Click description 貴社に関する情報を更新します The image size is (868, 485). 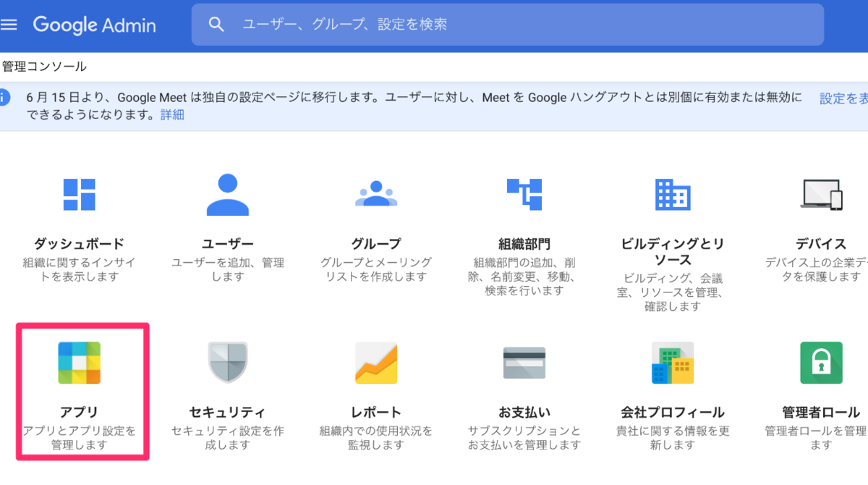tap(673, 438)
